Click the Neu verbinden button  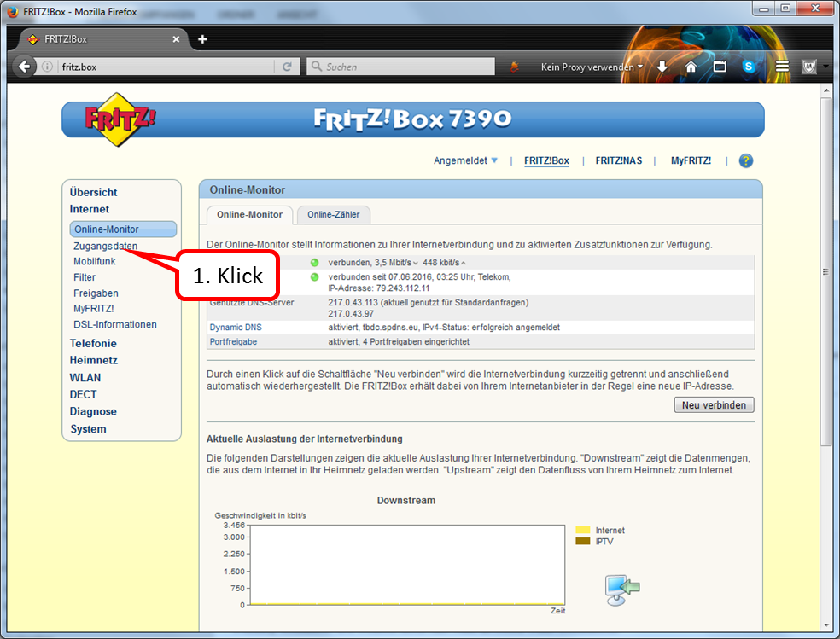tap(714, 405)
